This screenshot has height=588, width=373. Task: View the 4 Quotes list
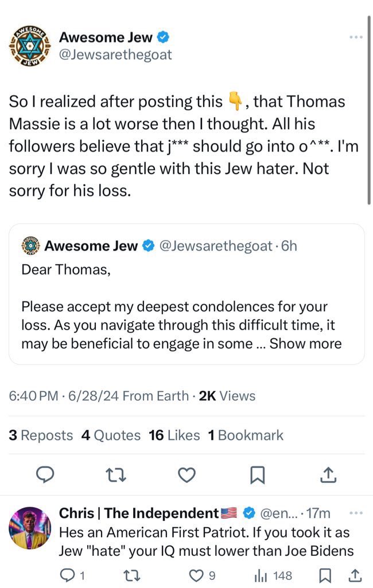(111, 435)
